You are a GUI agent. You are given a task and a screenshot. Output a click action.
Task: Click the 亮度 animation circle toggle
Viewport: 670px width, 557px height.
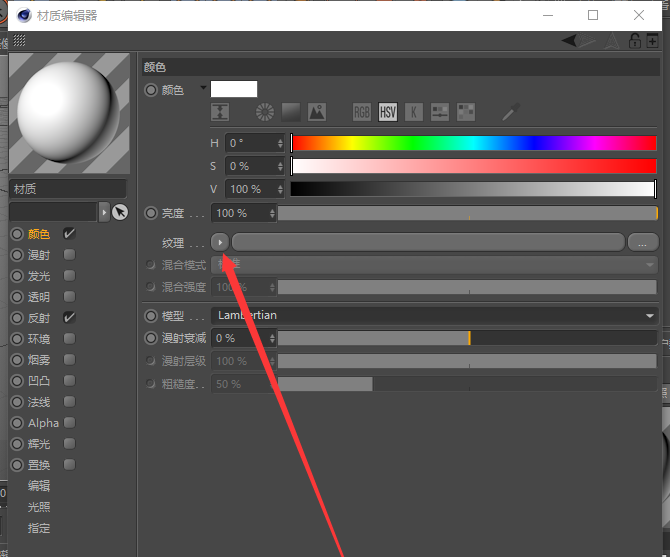tap(151, 213)
